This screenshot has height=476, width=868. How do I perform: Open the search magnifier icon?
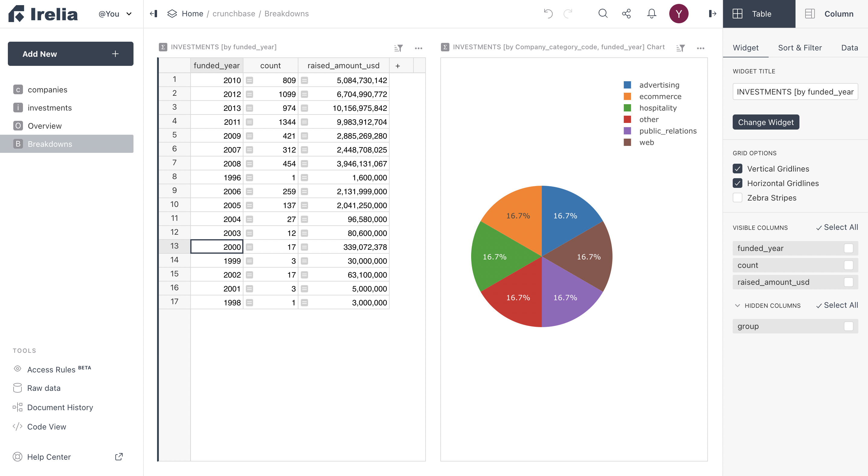pyautogui.click(x=603, y=14)
